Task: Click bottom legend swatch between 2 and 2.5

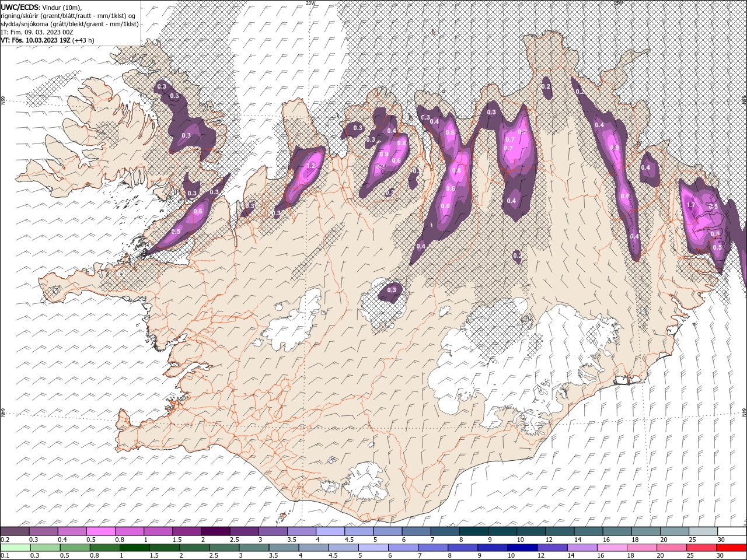Action: (194, 548)
